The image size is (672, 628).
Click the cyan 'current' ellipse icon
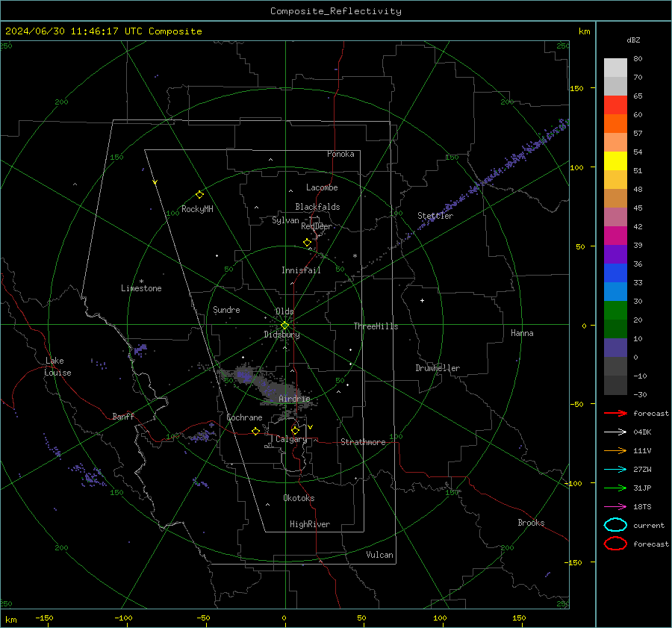(x=615, y=525)
